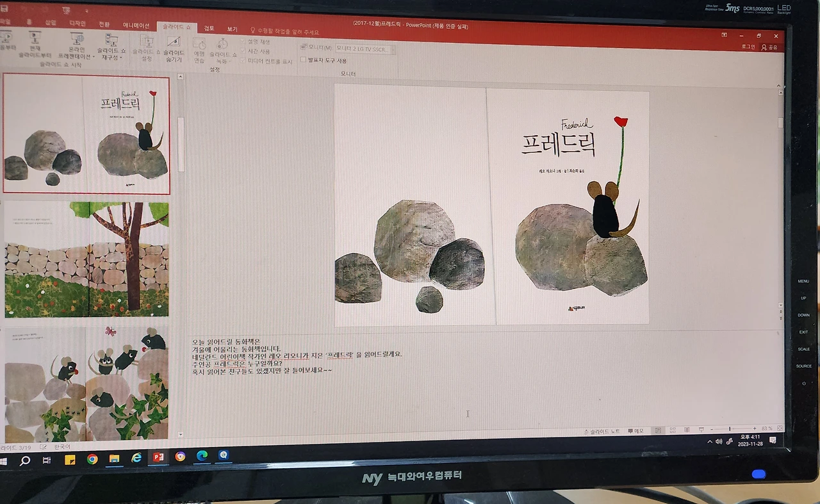The height and width of the screenshot is (504, 820).
Task: Switch to Reading view in status bar
Action: (x=687, y=430)
